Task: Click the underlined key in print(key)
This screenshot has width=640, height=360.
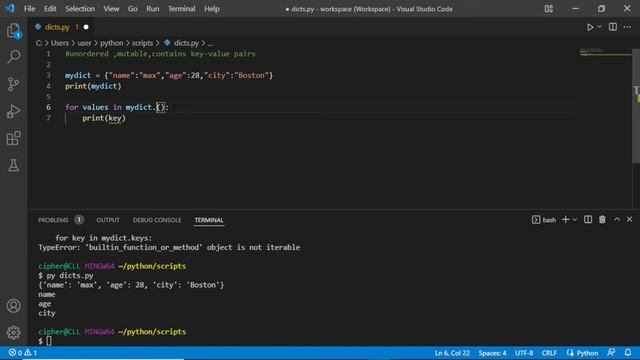Action: (x=115, y=118)
